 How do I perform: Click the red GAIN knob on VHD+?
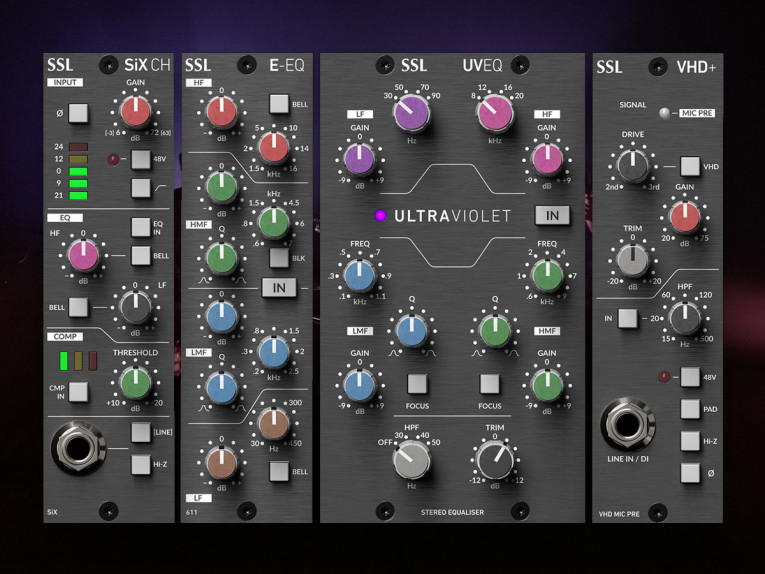coord(685,217)
